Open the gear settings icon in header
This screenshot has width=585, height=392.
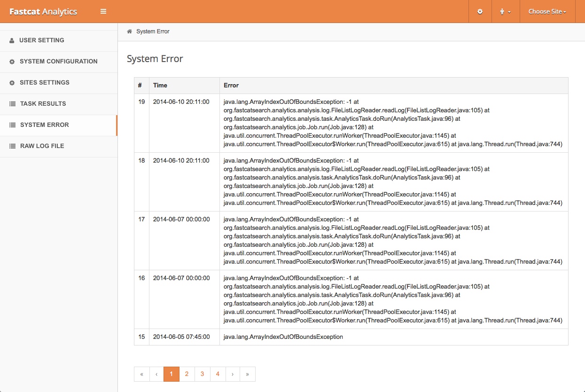480,11
